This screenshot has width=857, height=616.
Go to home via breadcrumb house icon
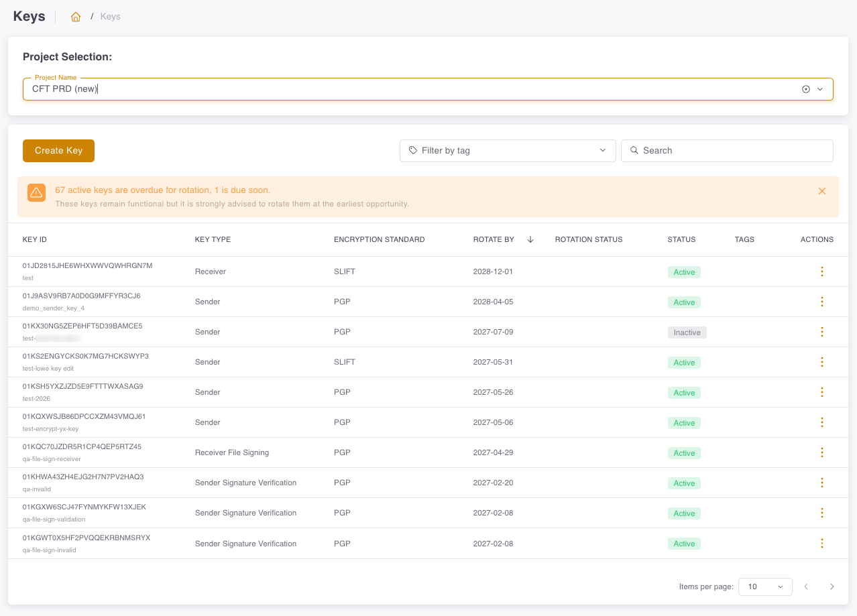coord(76,17)
